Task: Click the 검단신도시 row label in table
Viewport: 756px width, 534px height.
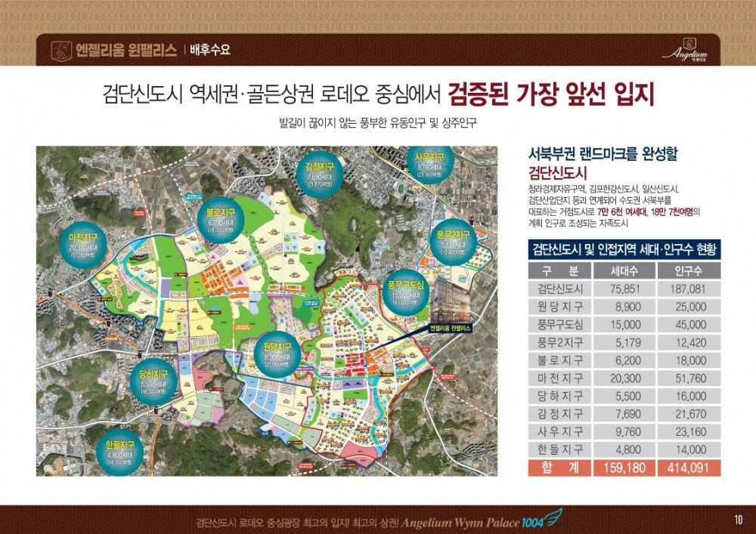Action: click(x=559, y=289)
